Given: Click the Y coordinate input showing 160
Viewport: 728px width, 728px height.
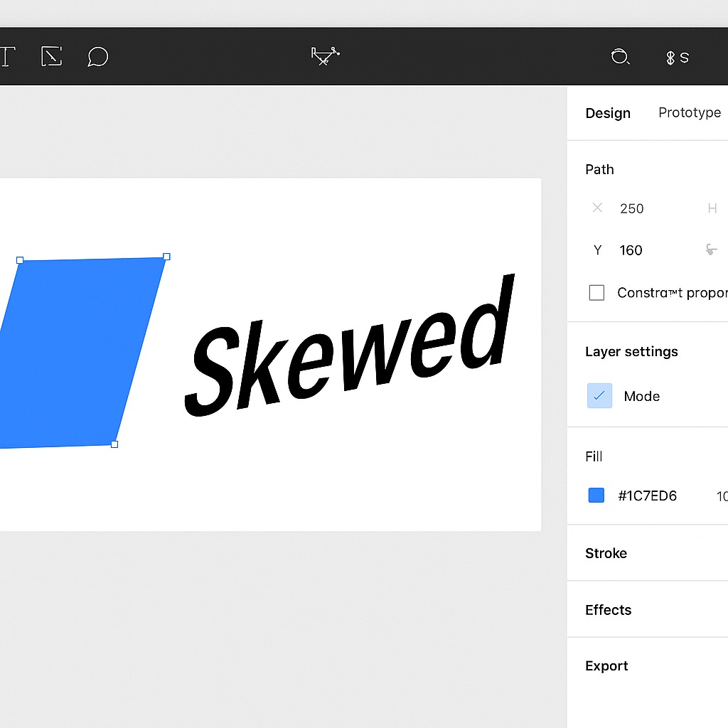Looking at the screenshot, I should [x=631, y=250].
